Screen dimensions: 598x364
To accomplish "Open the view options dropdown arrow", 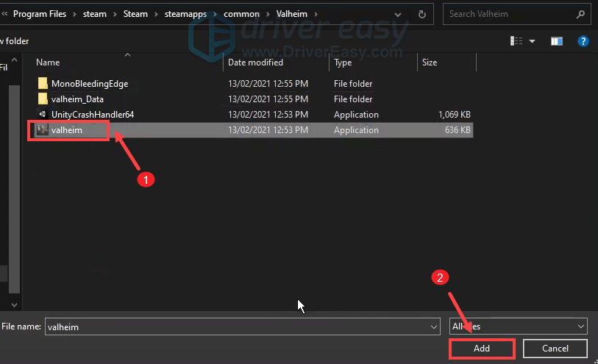I will 532,41.
